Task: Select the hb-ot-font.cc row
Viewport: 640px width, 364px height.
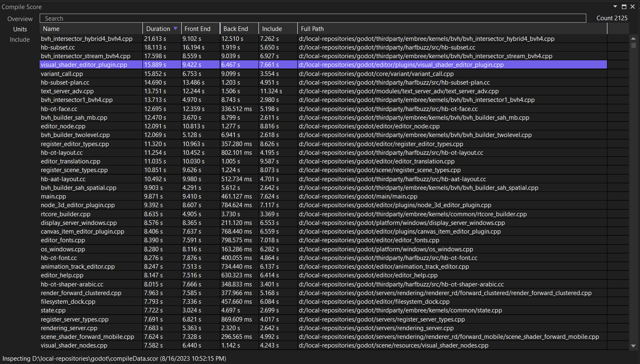Action: point(323,258)
